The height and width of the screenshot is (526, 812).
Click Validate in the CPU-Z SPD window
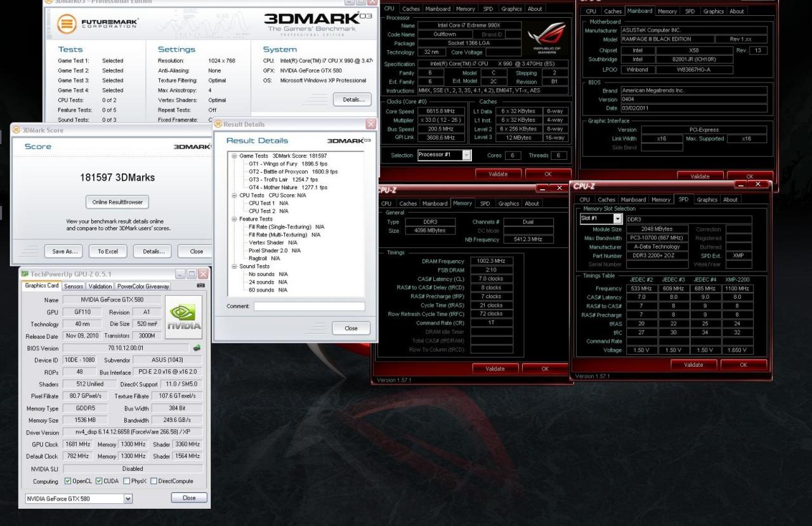tap(693, 365)
